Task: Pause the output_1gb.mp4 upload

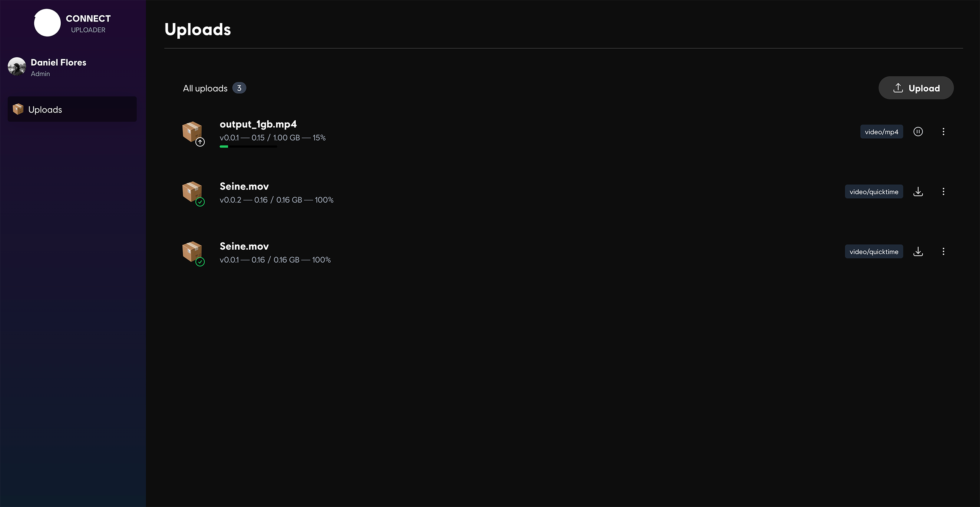Action: [x=918, y=132]
